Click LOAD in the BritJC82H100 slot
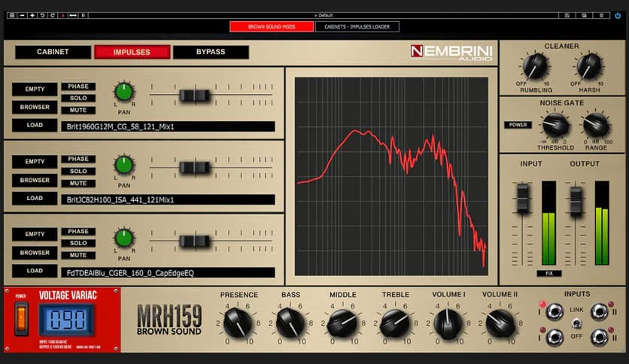The height and width of the screenshot is (364, 629). coord(35,198)
